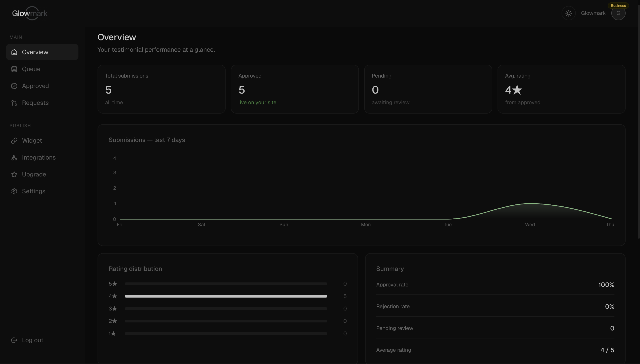Click the 5★ rating distribution bar
The height and width of the screenshot is (364, 640).
click(x=226, y=284)
